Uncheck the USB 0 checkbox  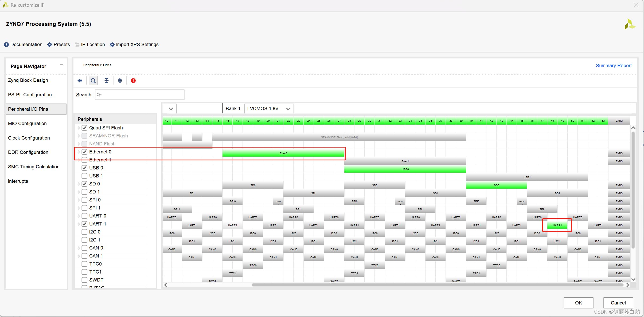coord(84,168)
